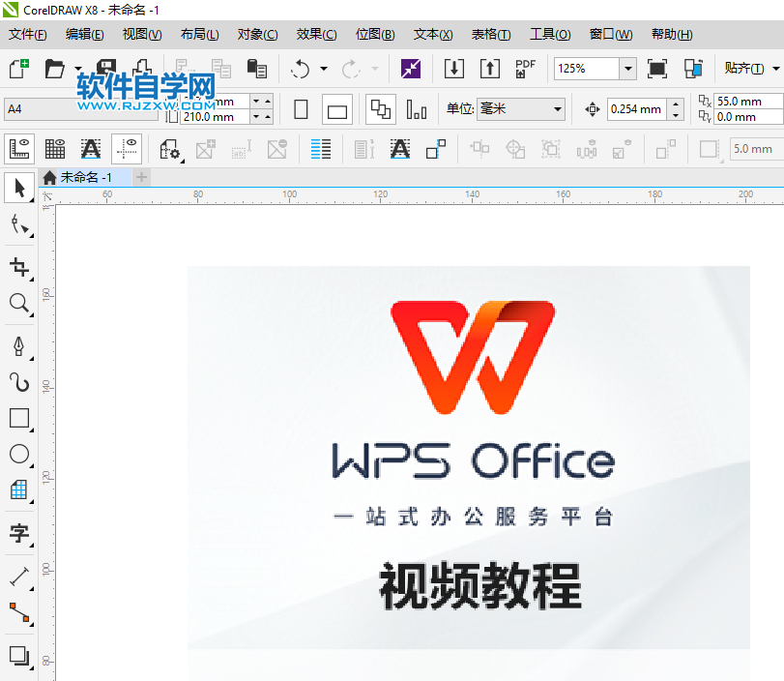Select the Artistic Media tool
The width and height of the screenshot is (784, 681).
pyautogui.click(x=19, y=382)
